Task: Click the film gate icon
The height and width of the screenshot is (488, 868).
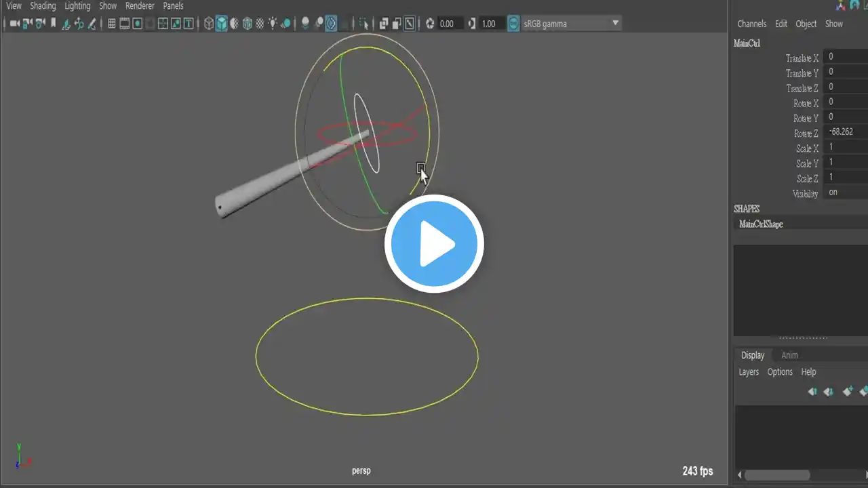Action: pos(125,24)
